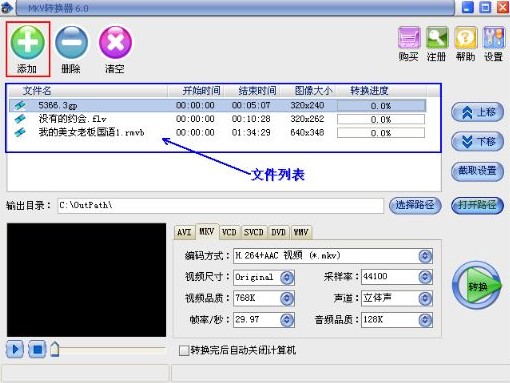The image size is (510, 383).
Task: Open 截取设置 clip settings
Action: tap(477, 171)
